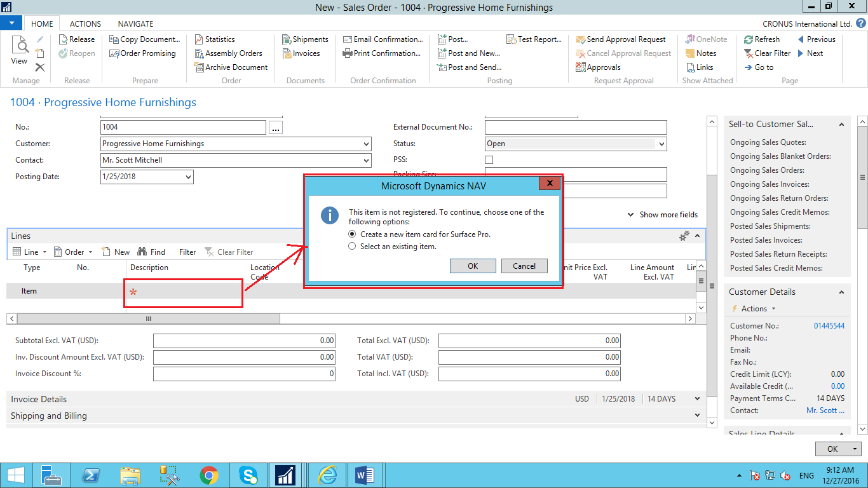This screenshot has width=868, height=488.
Task: Click the Windows Start button
Action: 16,475
